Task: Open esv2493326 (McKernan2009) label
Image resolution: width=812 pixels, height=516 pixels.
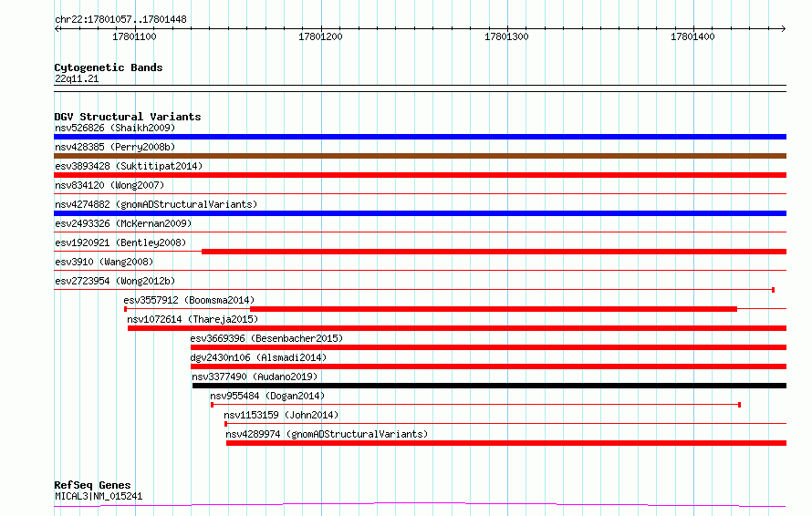Action: (123, 223)
